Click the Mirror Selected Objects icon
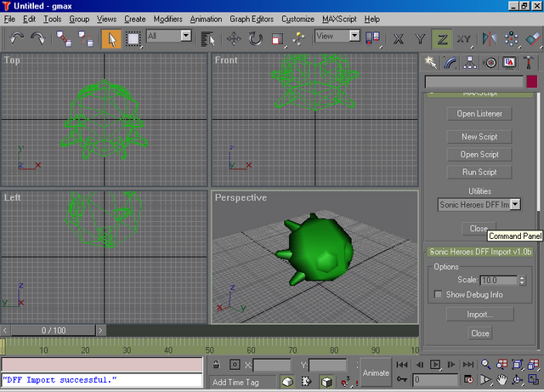This screenshot has height=392, width=544. (x=490, y=38)
